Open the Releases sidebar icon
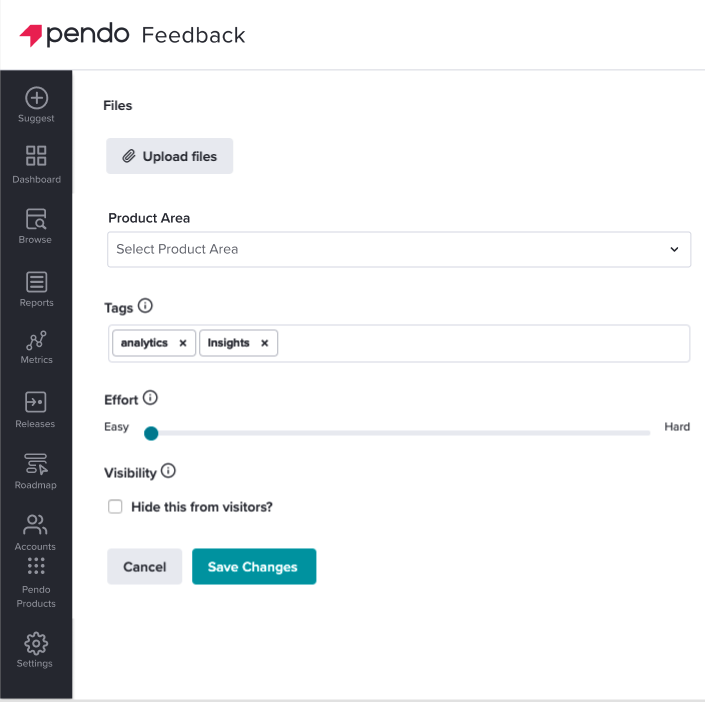Screen dimensions: 705x702 (36, 402)
